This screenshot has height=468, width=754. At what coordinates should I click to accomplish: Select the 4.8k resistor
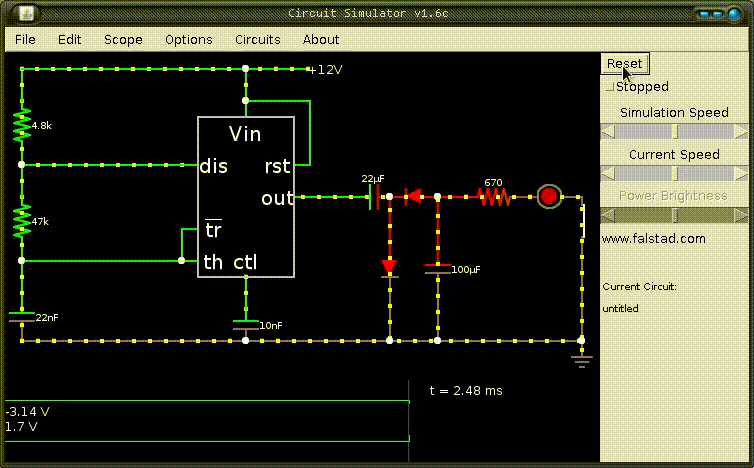(x=22, y=125)
